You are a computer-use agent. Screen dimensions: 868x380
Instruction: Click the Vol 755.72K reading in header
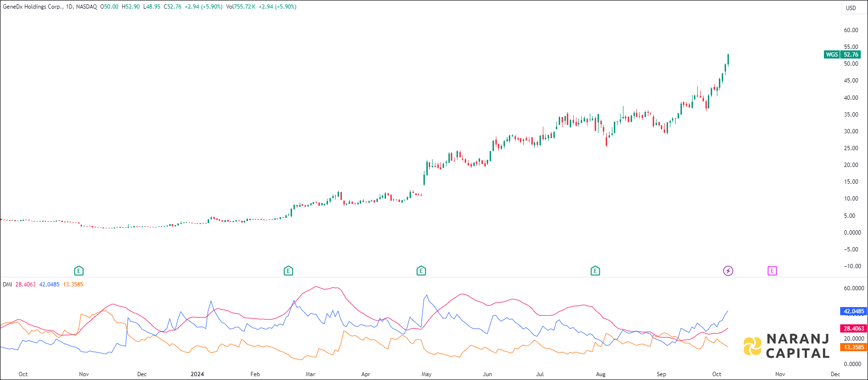click(241, 7)
